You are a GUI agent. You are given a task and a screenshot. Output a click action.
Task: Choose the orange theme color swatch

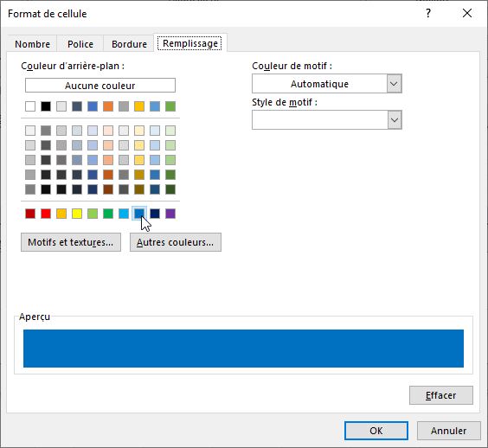coord(108,106)
